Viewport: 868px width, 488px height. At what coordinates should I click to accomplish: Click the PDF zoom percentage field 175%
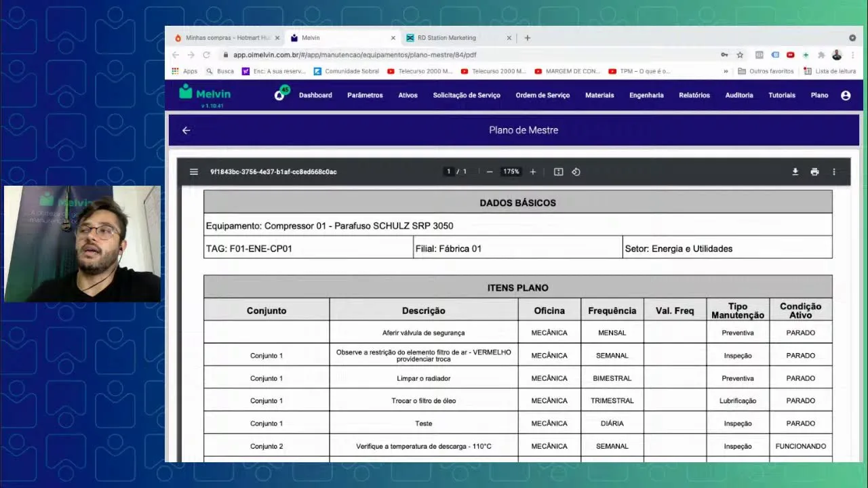point(511,171)
